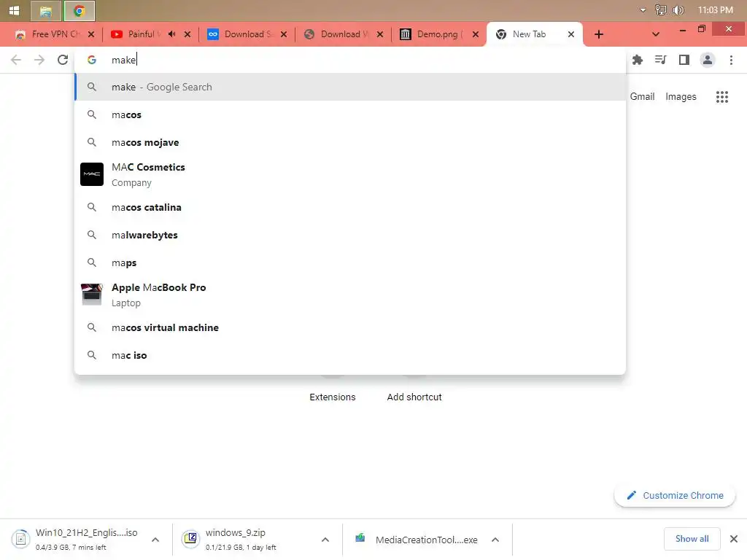The width and height of the screenshot is (747, 560).
Task: Open a new tab with plus button
Action: 599,34
